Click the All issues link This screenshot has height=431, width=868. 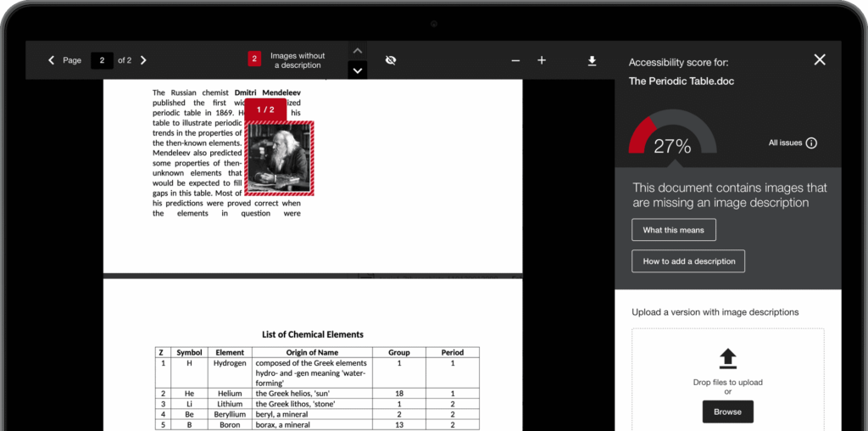pyautogui.click(x=785, y=143)
